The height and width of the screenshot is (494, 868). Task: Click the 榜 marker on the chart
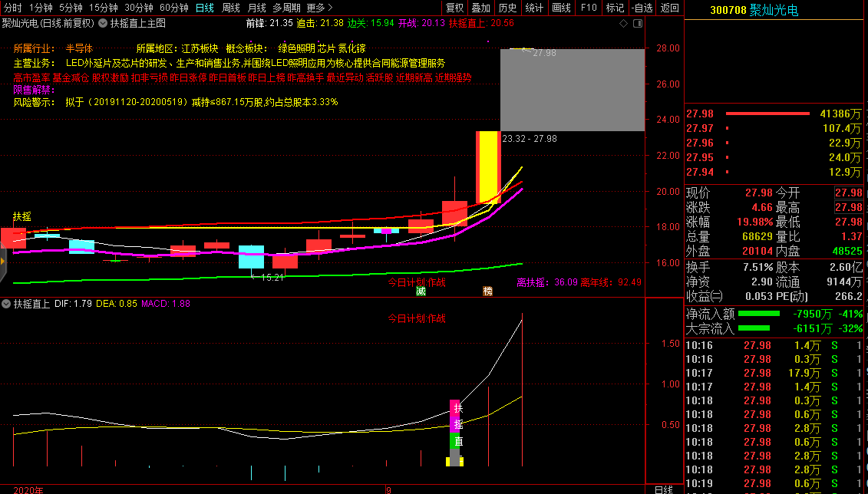pos(487,291)
